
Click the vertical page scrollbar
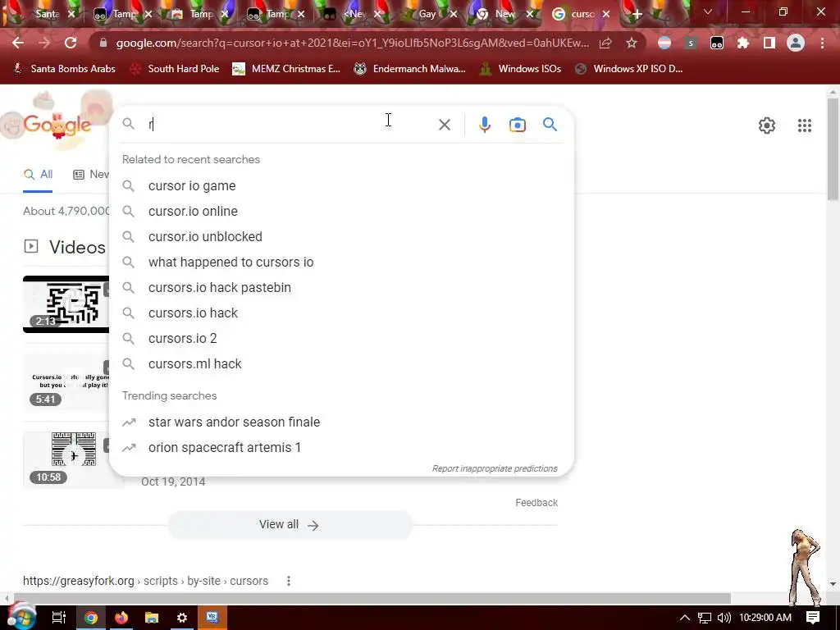833,150
